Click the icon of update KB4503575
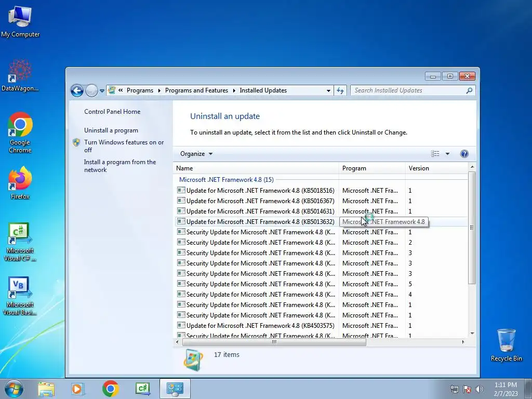Viewport: 532px width, 399px height. [x=181, y=325]
